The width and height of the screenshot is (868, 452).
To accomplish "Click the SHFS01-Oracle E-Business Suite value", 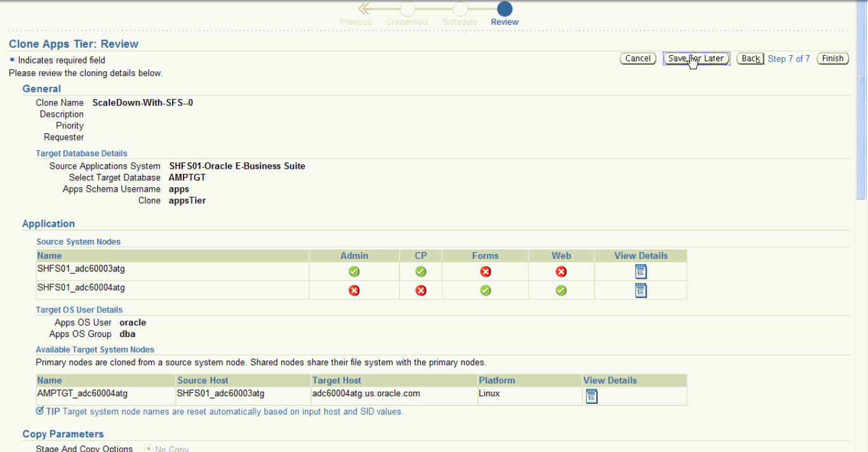I will tap(237, 166).
